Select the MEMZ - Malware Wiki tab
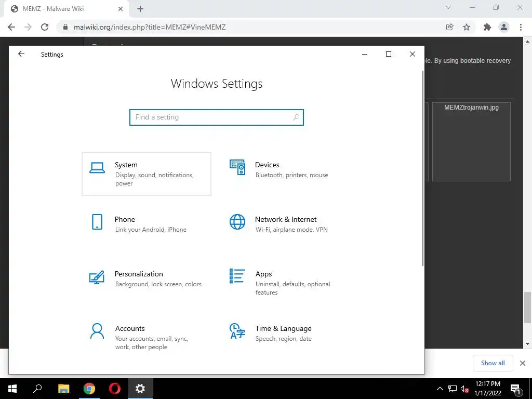This screenshot has width=532, height=399. [x=66, y=9]
